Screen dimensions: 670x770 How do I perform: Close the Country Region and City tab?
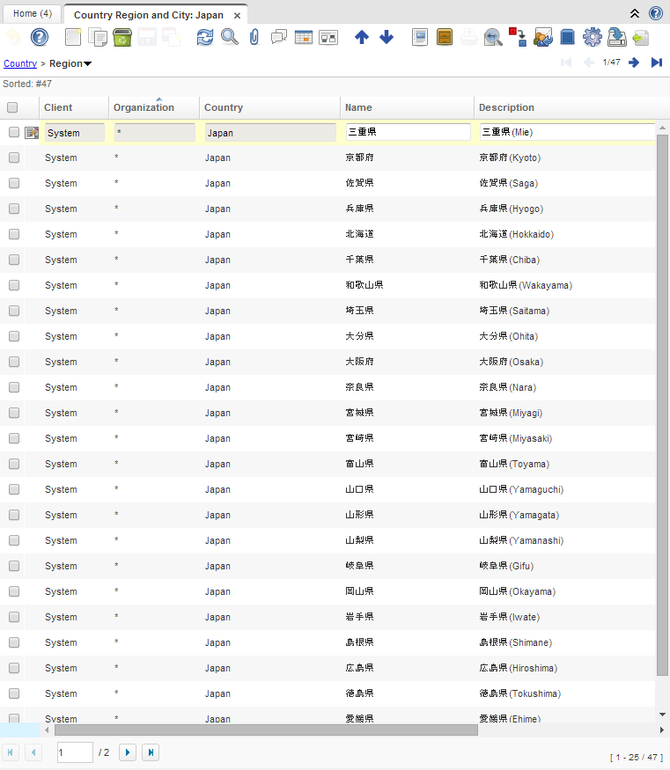pos(237,16)
